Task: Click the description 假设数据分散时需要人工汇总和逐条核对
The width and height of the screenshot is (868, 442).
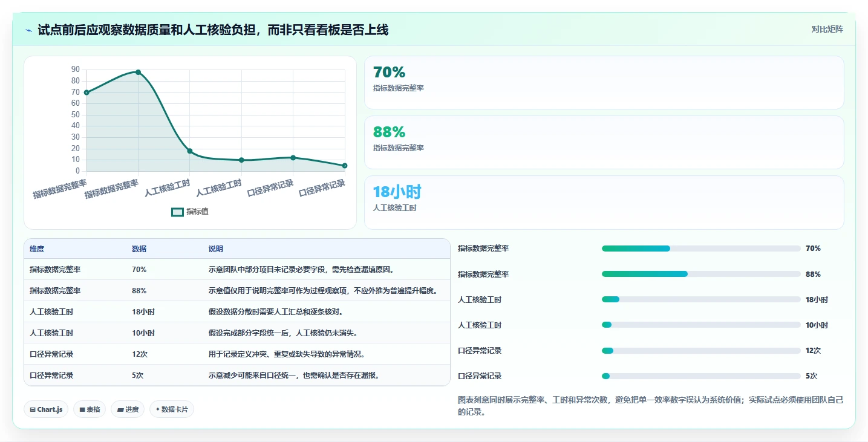Action: (x=276, y=312)
